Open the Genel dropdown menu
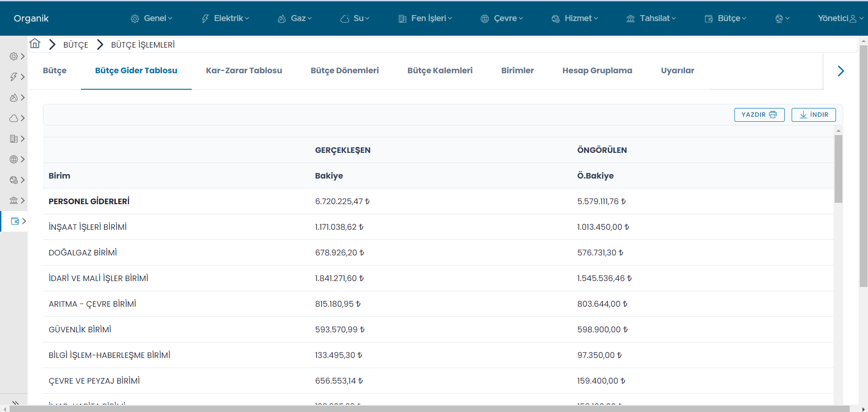 click(x=151, y=18)
